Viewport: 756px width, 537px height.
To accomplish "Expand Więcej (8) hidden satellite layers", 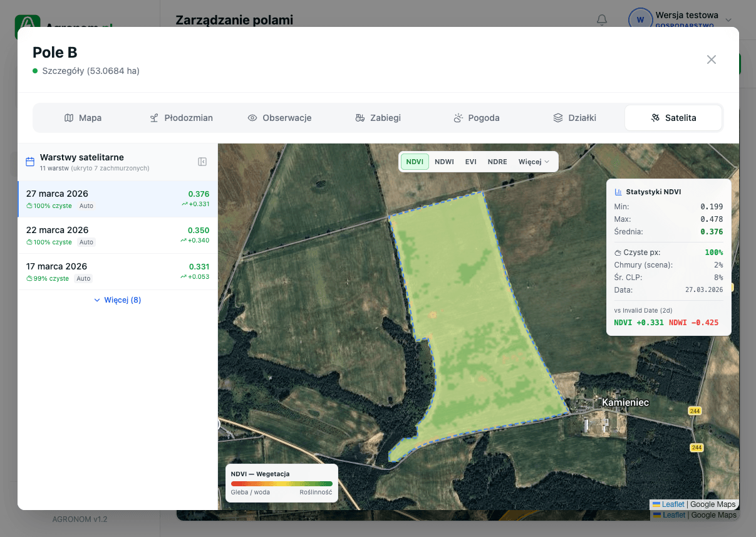I will pos(117,300).
